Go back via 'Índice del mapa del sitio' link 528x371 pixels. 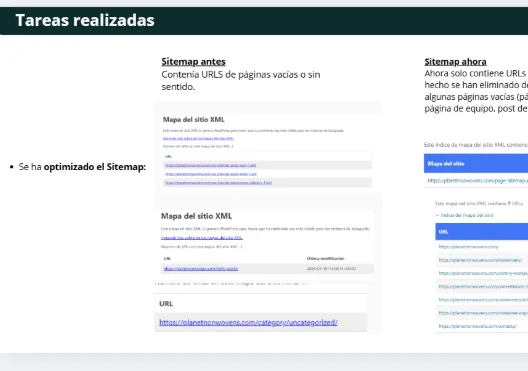coord(464,215)
